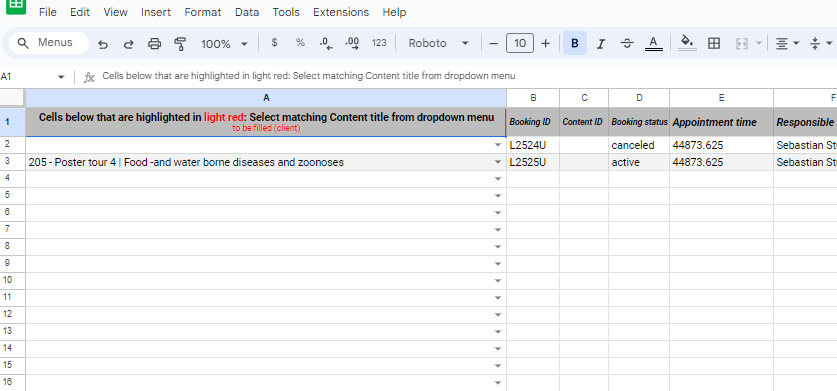Open the Data menu
Screen dimensions: 837x391
point(247,12)
